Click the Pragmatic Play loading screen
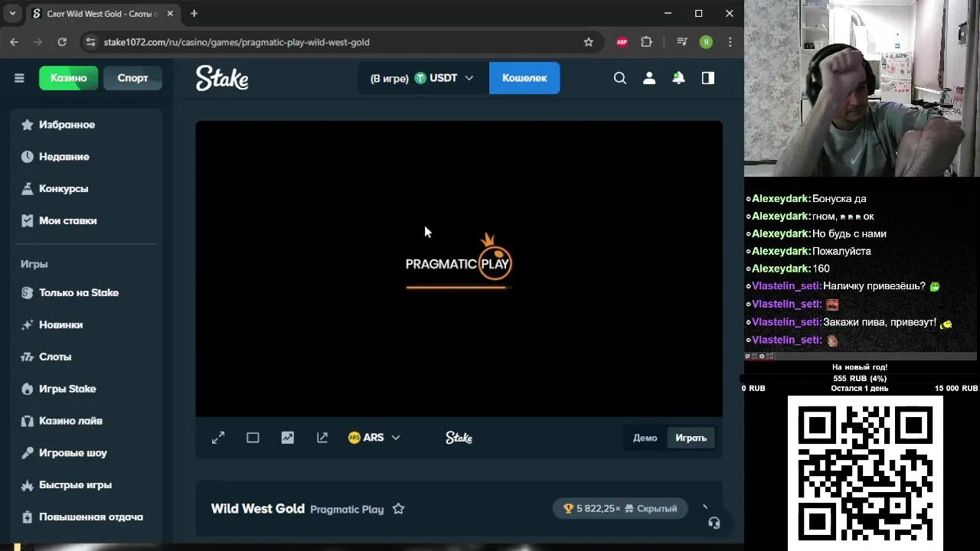This screenshot has height=551, width=980. coord(459,269)
